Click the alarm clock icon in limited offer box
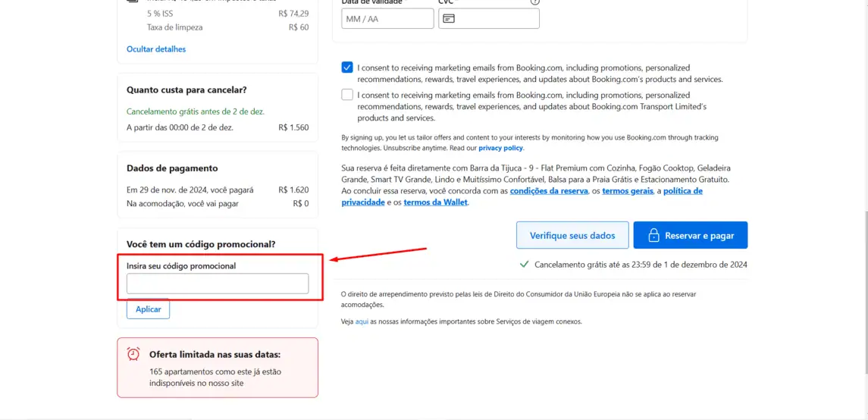 point(133,354)
